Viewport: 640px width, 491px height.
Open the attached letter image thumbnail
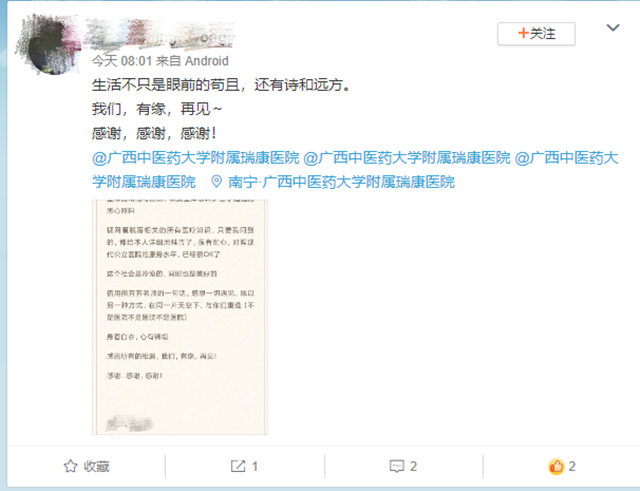point(180,317)
